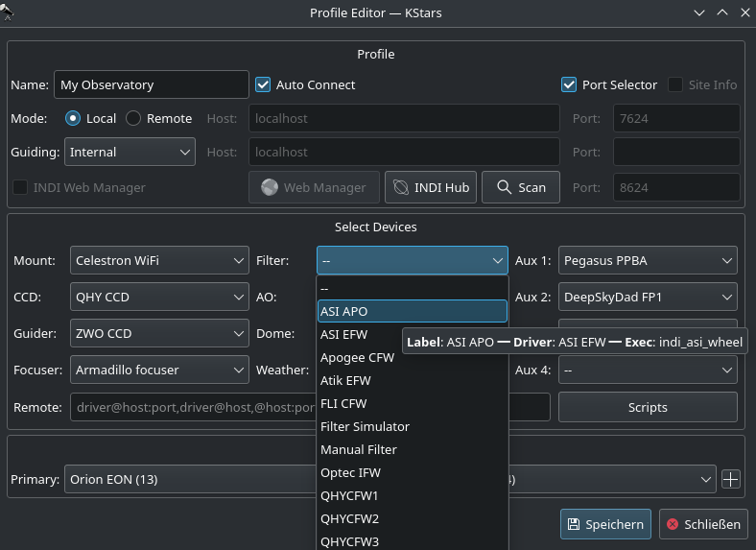Expand the Guiding dropdown set to Internal

[x=130, y=152]
